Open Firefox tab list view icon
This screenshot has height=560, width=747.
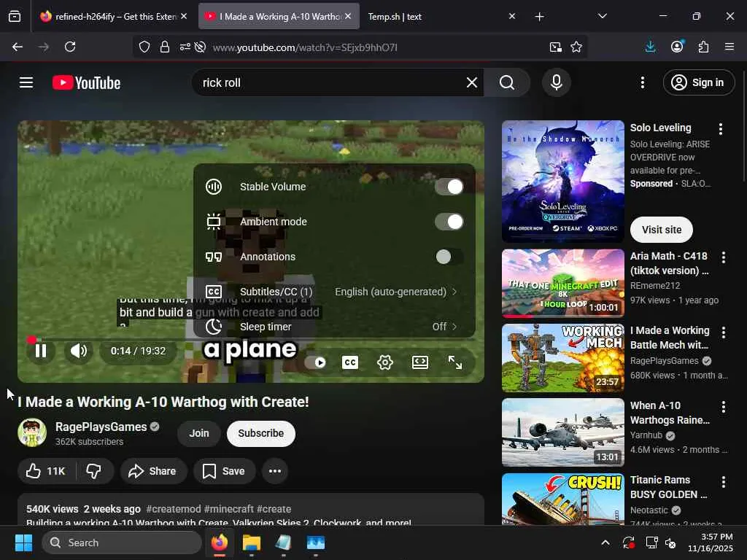click(15, 17)
